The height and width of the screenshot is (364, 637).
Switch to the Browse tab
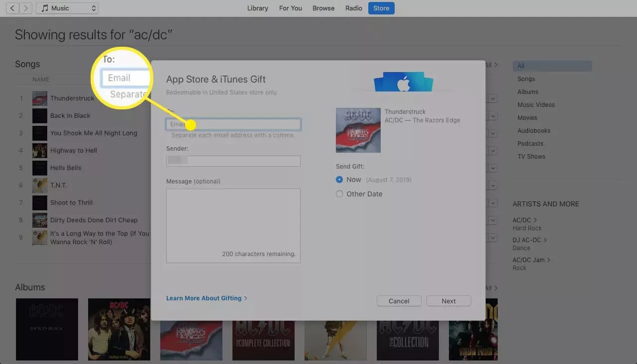323,8
